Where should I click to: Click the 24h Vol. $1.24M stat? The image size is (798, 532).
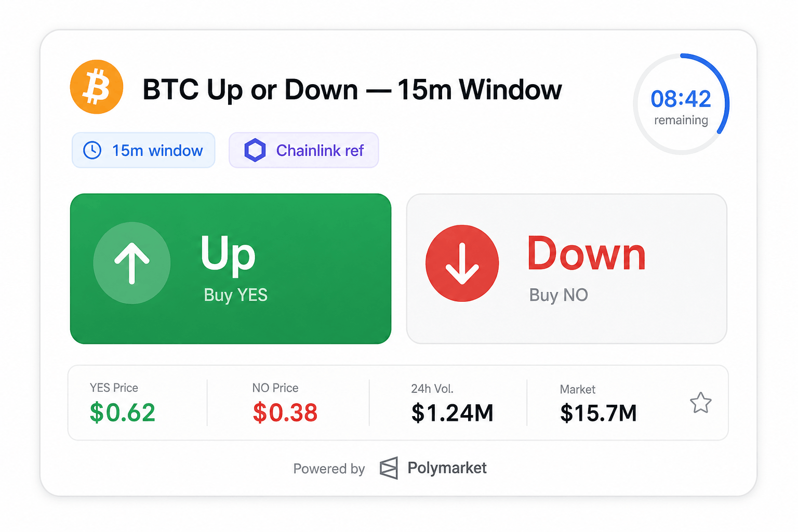tap(452, 404)
